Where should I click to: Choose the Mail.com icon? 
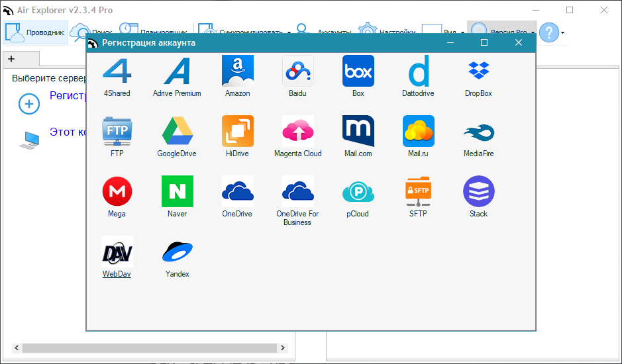click(358, 131)
